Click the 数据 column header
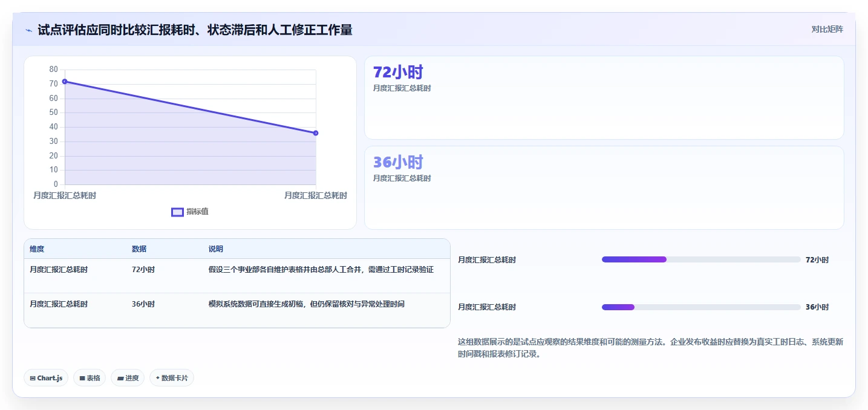Viewport: 868px width, 410px height. 139,249
